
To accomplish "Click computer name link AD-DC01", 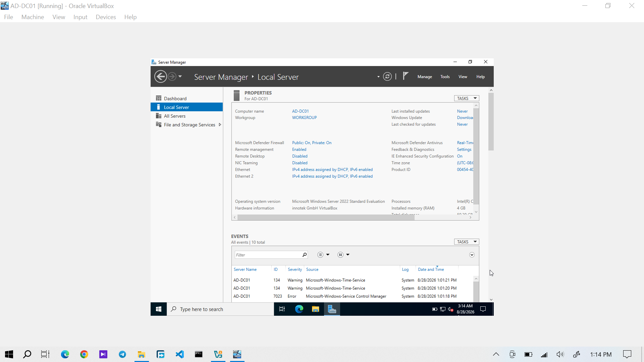I will pyautogui.click(x=301, y=111).
